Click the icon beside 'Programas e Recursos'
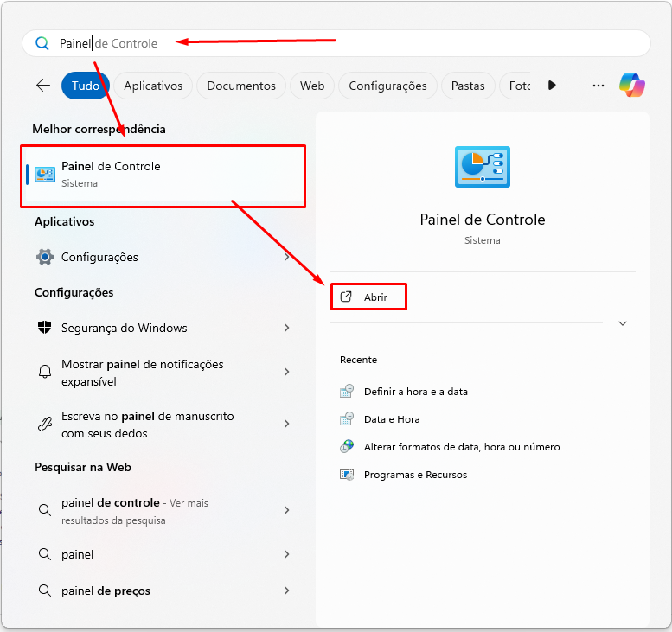Screen dimensions: 672x632 tap(347, 475)
